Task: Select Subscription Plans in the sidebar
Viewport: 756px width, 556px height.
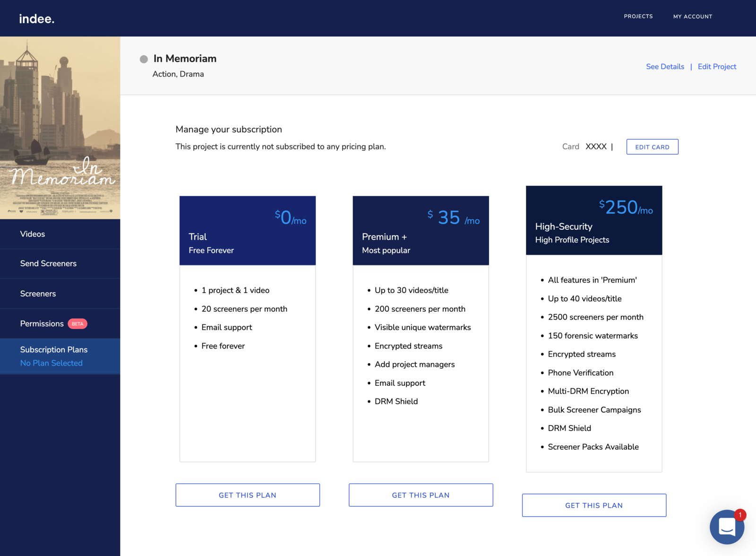Action: click(x=54, y=350)
